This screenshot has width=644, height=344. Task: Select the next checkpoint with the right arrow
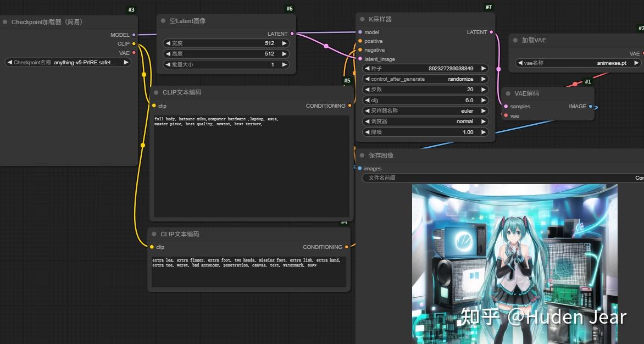[126, 63]
